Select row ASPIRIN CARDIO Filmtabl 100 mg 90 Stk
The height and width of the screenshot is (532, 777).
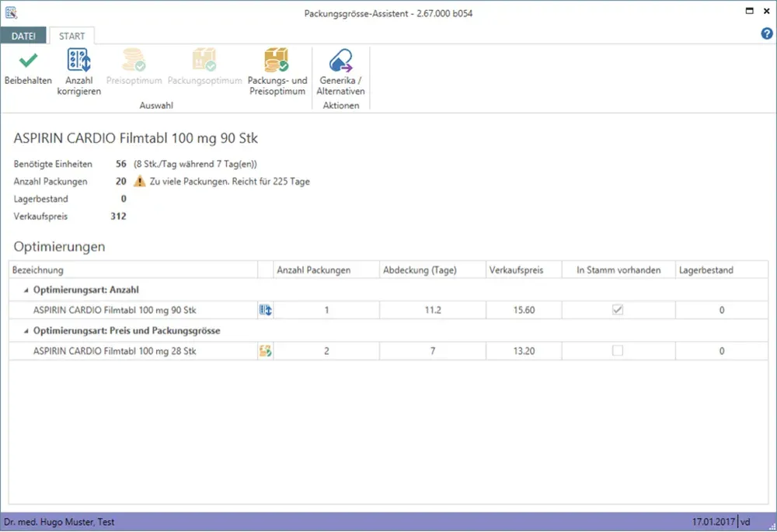388,310
